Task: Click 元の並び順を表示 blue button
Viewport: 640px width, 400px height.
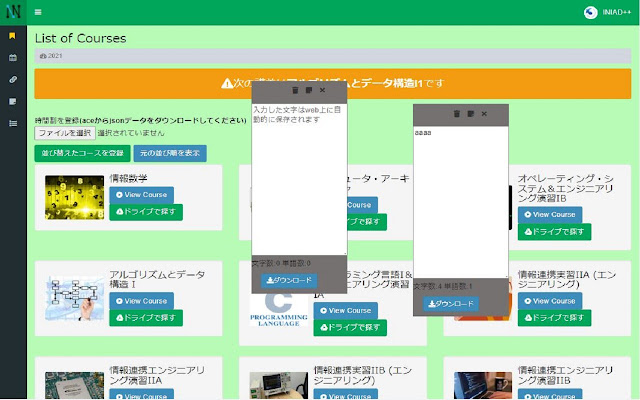Action: coord(170,153)
